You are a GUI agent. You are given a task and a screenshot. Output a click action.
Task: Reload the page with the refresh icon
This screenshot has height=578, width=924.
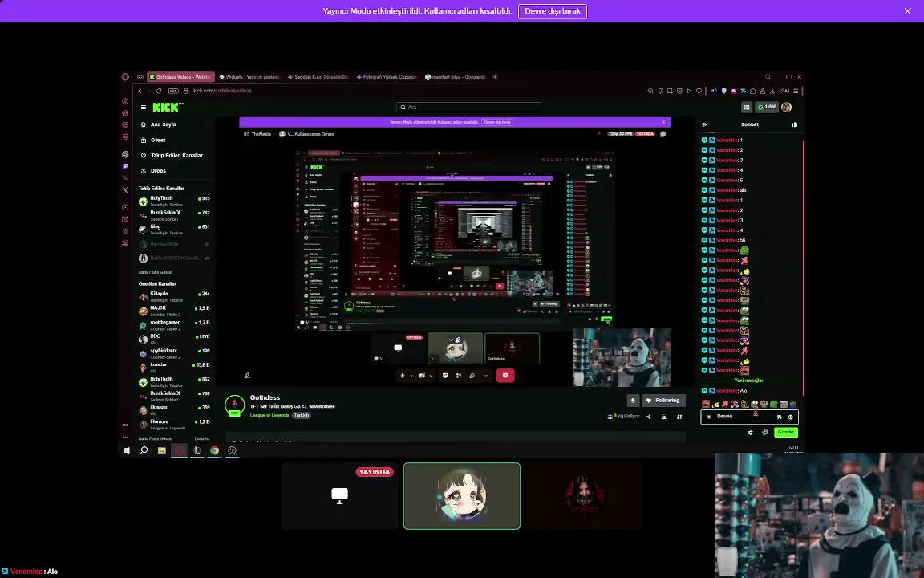(159, 91)
